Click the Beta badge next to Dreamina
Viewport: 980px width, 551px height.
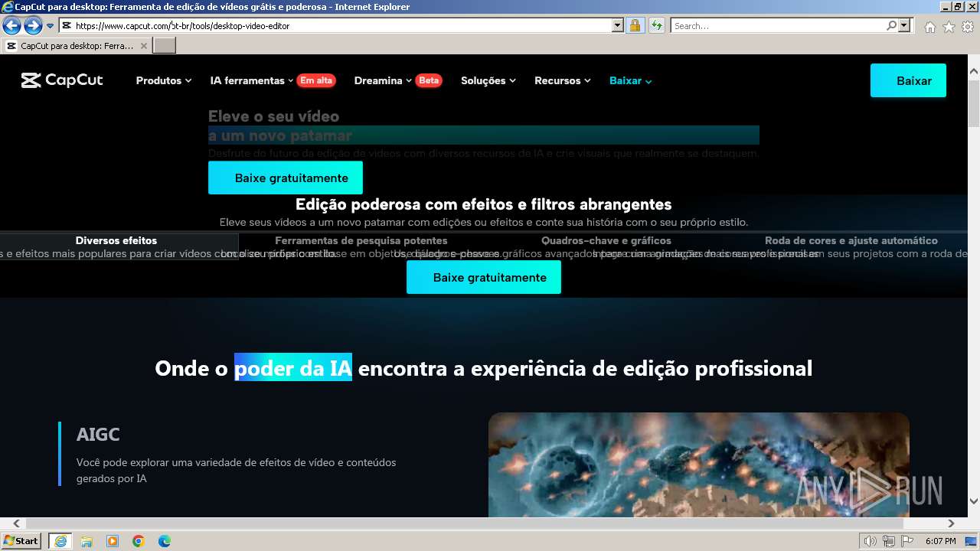429,80
